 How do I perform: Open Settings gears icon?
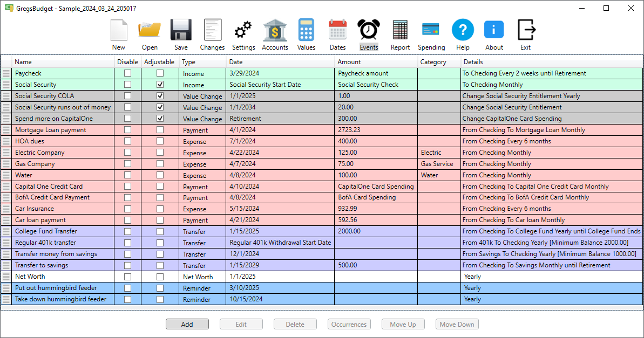click(243, 31)
